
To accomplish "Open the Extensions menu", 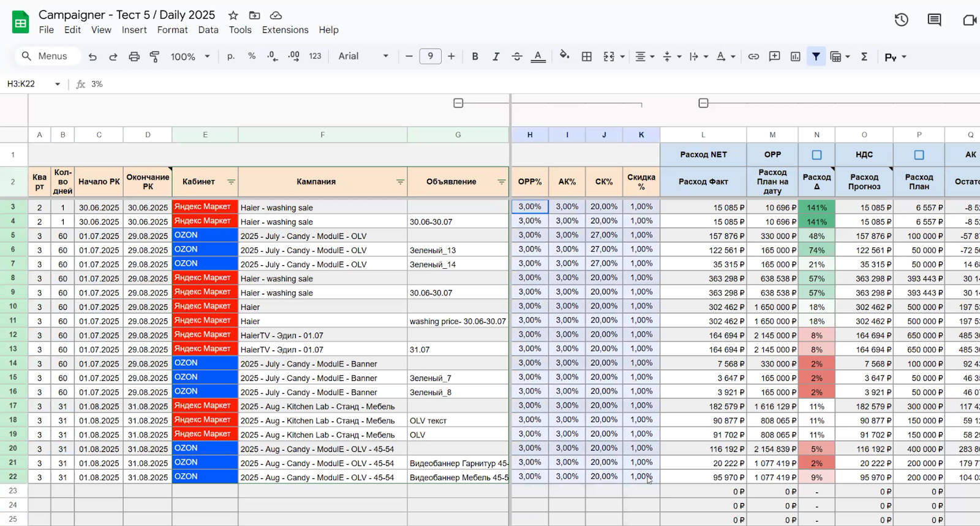I will click(285, 30).
